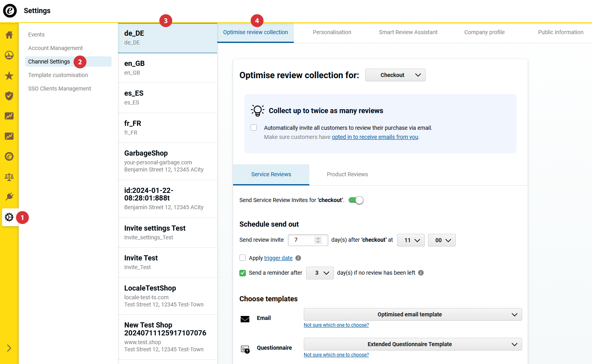Click the send review invite days field
Viewport: 592px width, 364px height.
(303, 240)
